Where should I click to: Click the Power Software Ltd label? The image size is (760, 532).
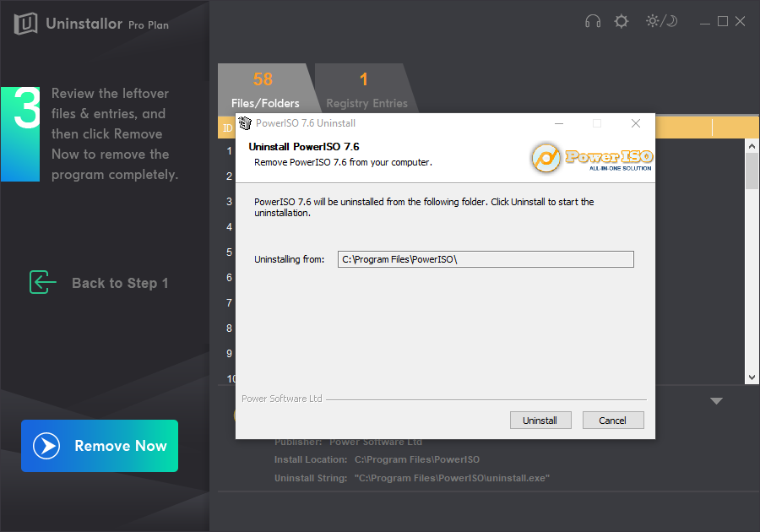pyautogui.click(x=281, y=399)
